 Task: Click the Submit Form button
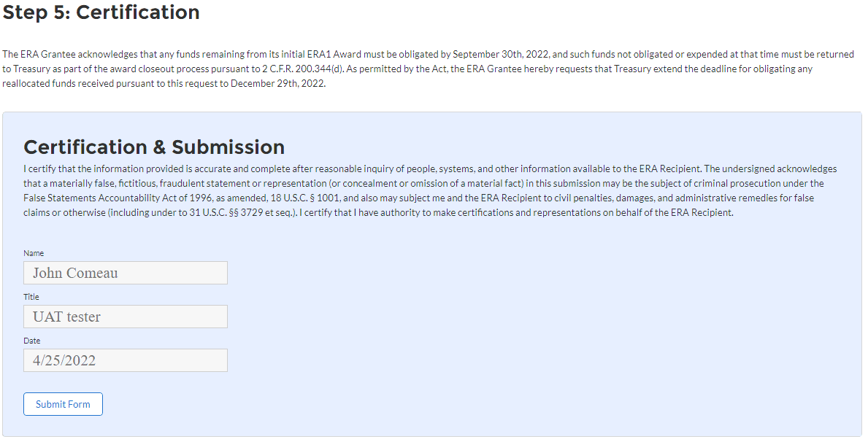pos(63,404)
